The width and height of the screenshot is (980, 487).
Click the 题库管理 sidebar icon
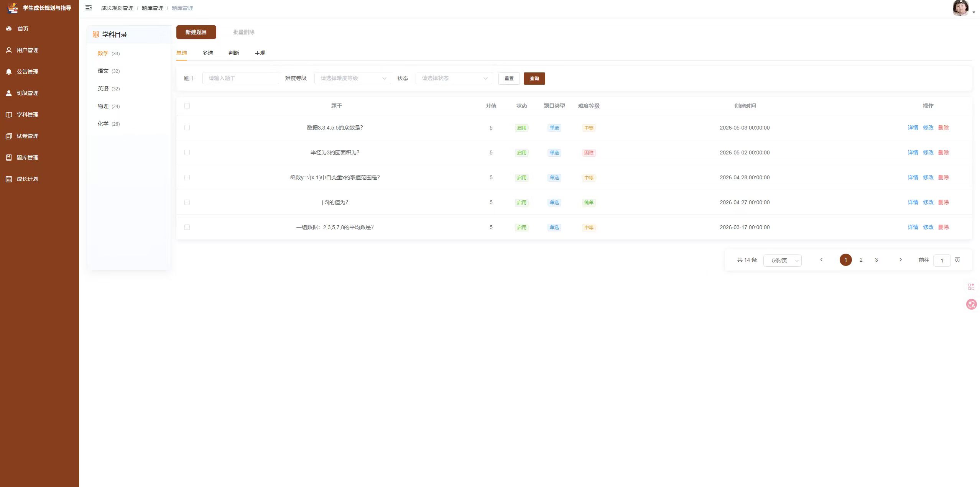[9, 157]
